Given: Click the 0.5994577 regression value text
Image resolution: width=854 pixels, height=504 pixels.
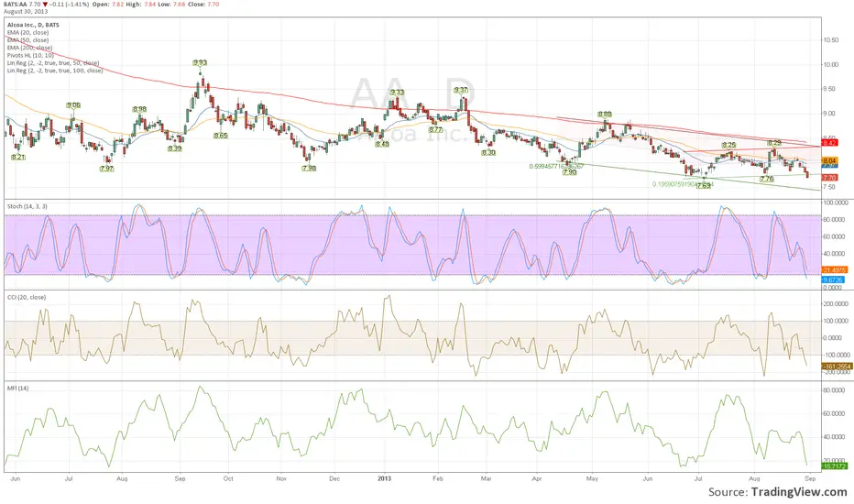Looking at the screenshot, I should pyautogui.click(x=556, y=166).
